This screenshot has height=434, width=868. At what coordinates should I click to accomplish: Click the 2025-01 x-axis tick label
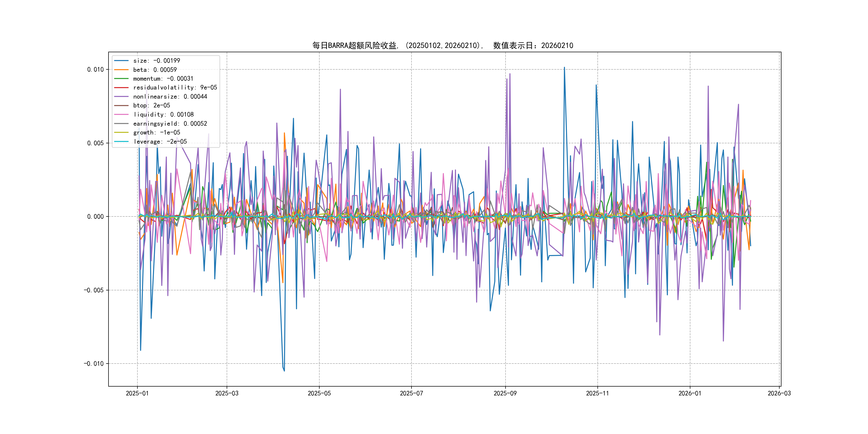click(x=137, y=393)
